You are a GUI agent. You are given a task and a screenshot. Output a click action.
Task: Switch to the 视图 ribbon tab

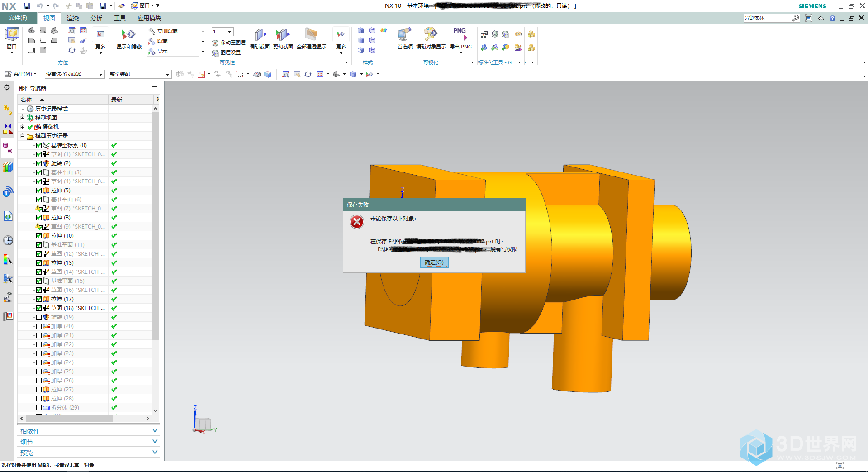pyautogui.click(x=49, y=18)
